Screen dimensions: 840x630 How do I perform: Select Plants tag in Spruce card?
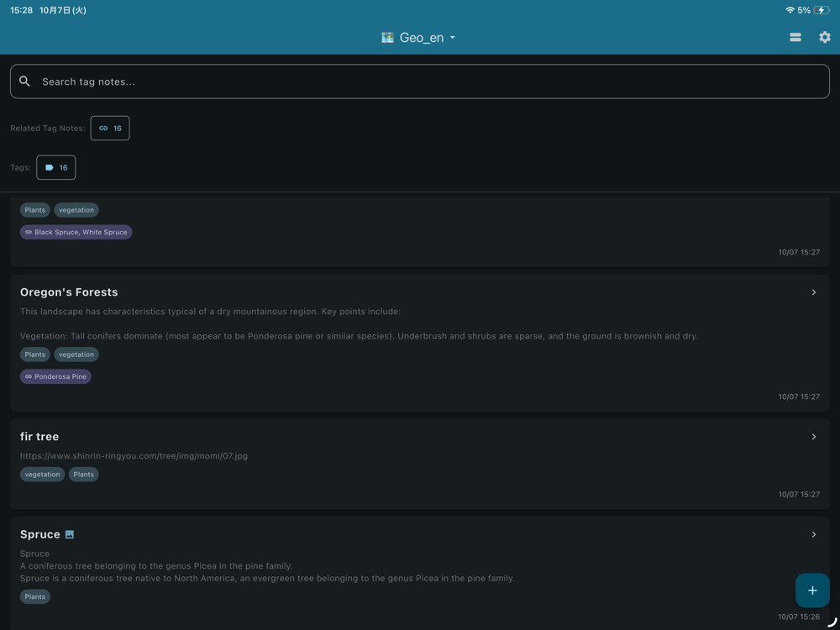(x=34, y=596)
